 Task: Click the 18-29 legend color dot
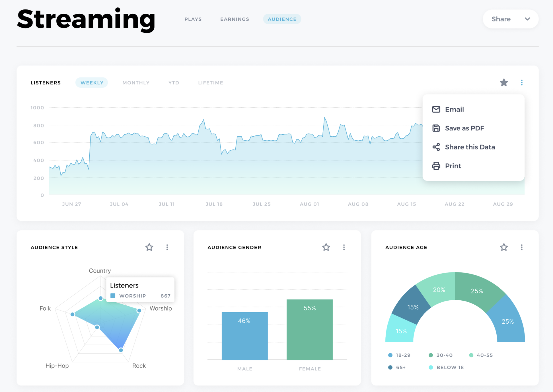point(390,355)
